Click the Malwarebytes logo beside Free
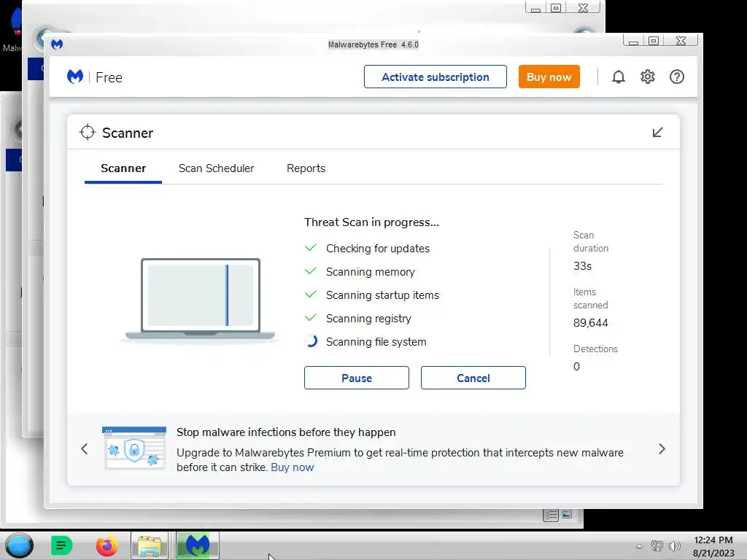 [75, 77]
